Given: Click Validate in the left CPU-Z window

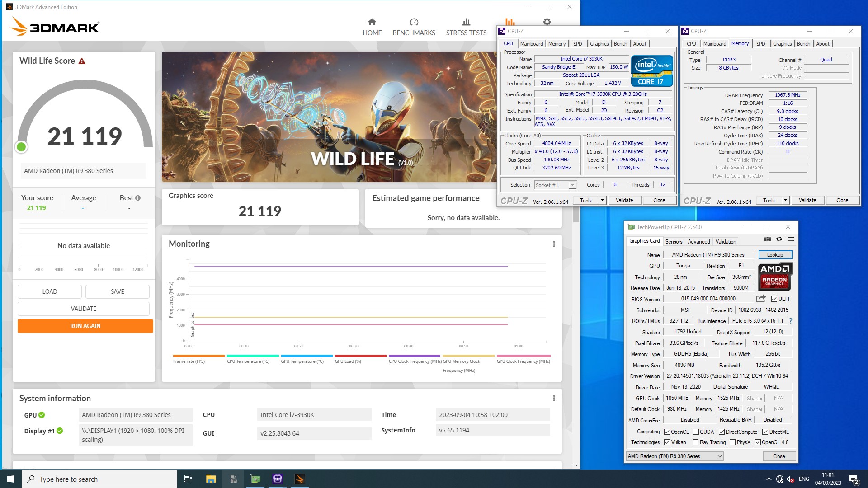Looking at the screenshot, I should [624, 200].
